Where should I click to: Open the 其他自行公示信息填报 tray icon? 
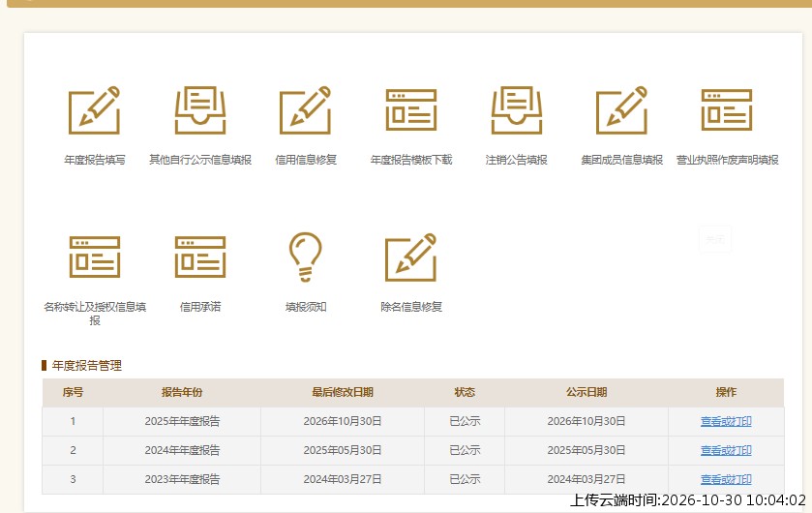[x=200, y=109]
